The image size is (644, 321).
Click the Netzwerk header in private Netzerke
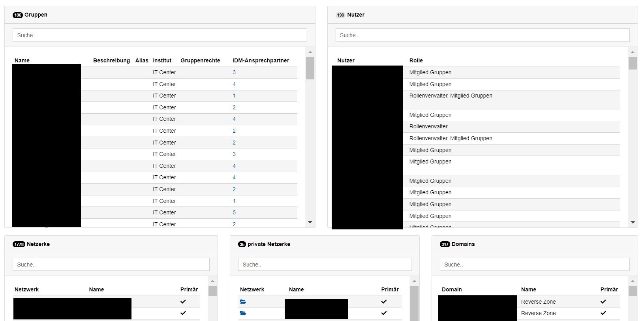pyautogui.click(x=252, y=289)
